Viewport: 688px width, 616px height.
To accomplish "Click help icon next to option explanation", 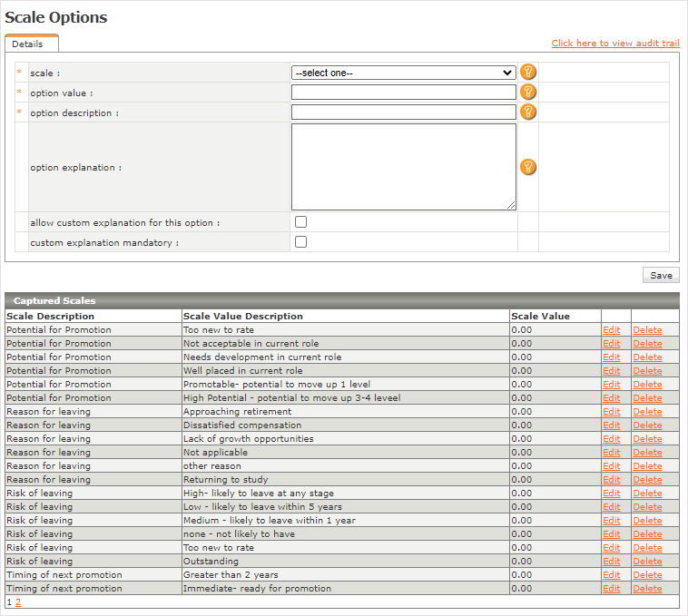I will click(x=527, y=167).
